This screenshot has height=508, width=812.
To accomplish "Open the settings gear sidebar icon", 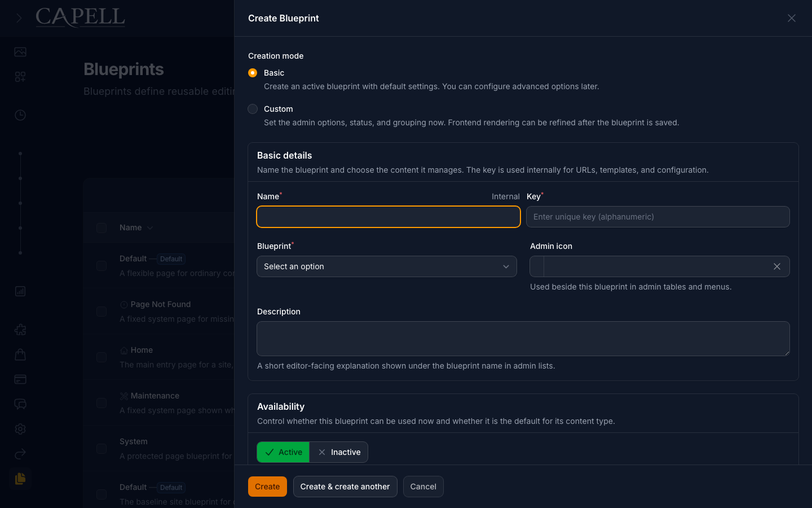I will click(20, 429).
